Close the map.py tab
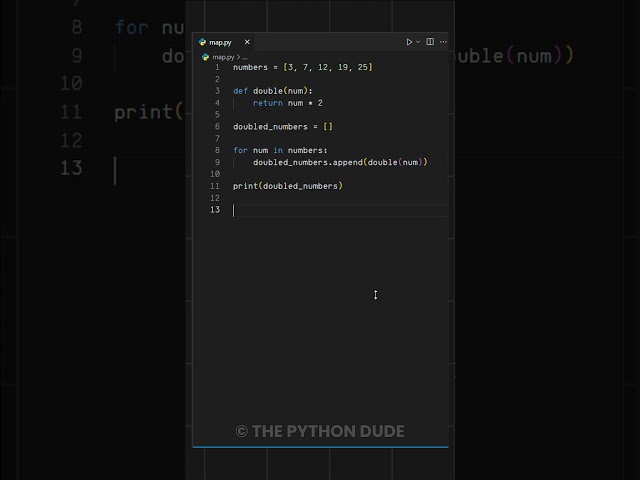The height and width of the screenshot is (480, 640). [247, 42]
